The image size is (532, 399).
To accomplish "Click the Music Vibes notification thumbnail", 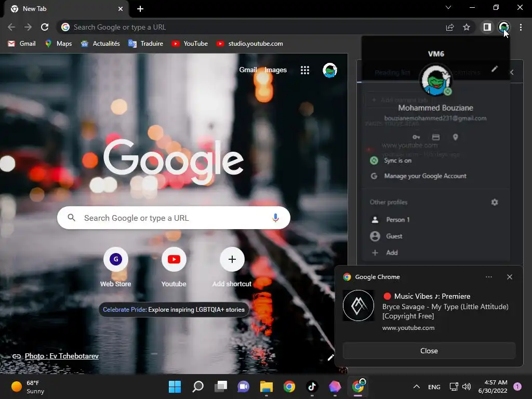I will tap(358, 305).
